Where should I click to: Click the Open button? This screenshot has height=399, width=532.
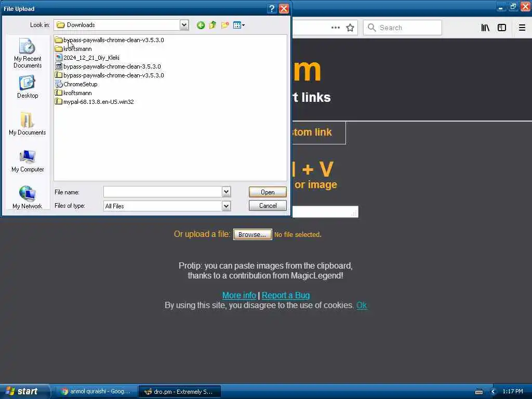coord(268,192)
